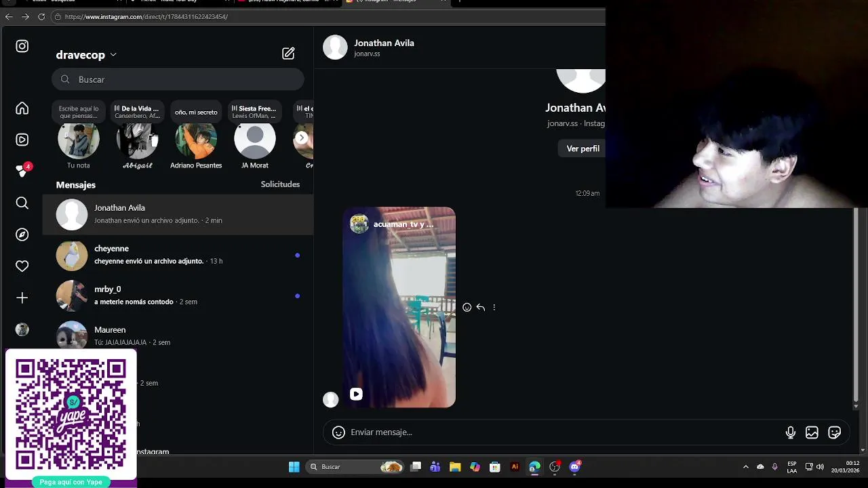Image resolution: width=868 pixels, height=488 pixels.
Task: Open Microsoft Store from taskbar
Action: [495, 467]
